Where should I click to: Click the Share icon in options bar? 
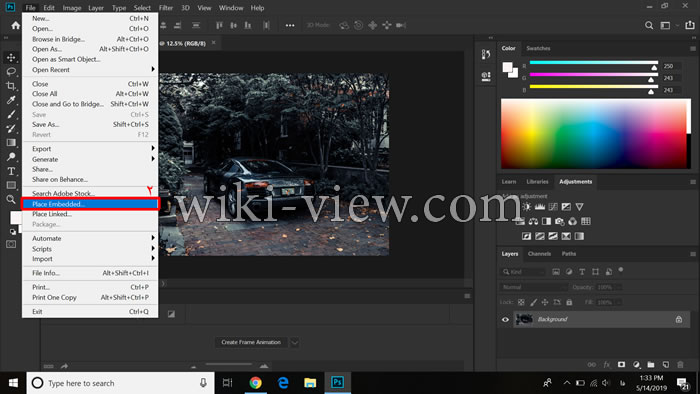689,25
